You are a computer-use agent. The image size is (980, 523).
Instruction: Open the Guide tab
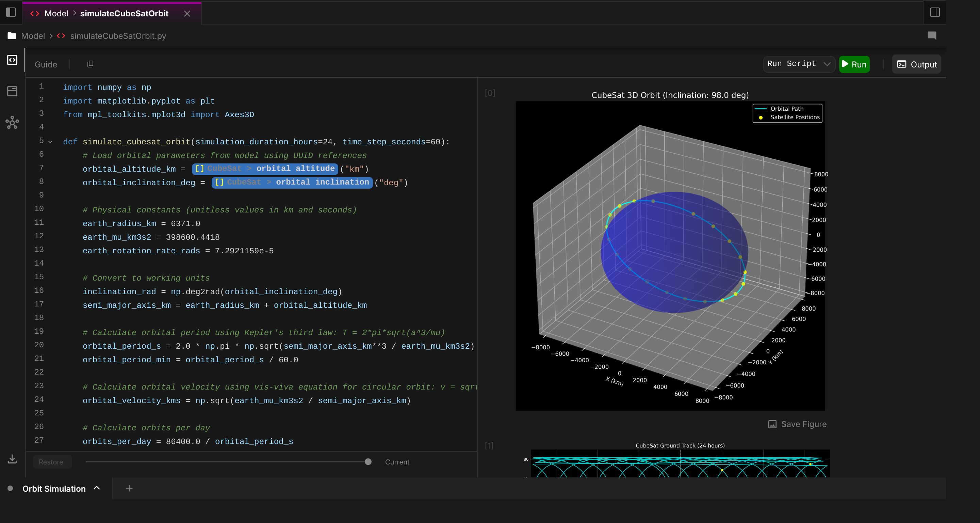(x=46, y=64)
